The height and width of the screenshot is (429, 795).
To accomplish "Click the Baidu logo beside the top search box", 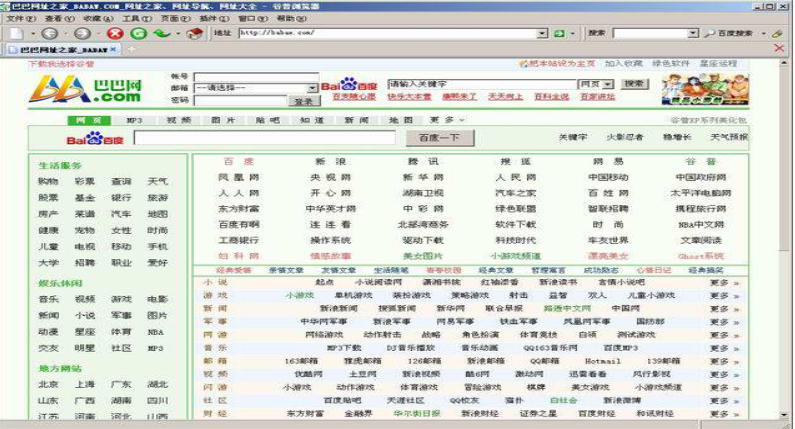I will coord(349,84).
